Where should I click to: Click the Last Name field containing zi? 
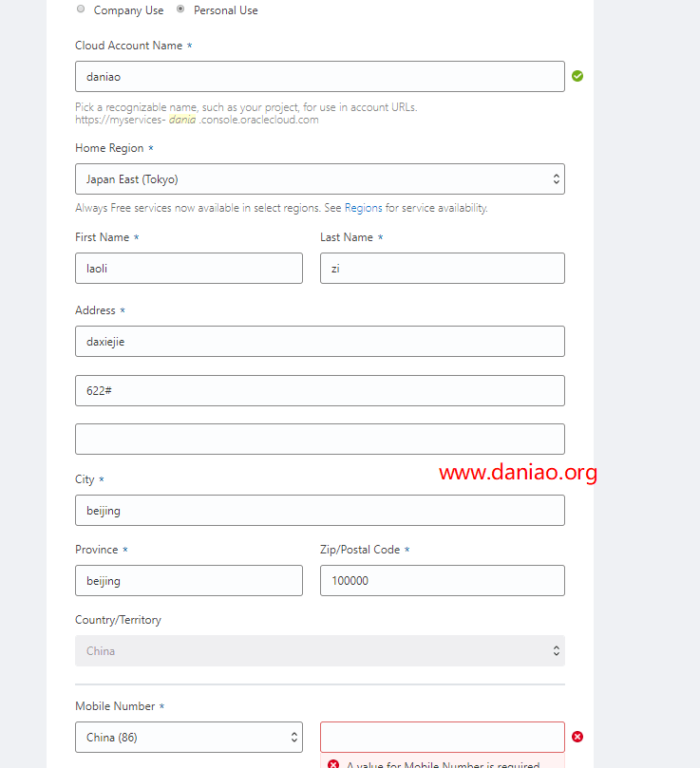point(443,268)
